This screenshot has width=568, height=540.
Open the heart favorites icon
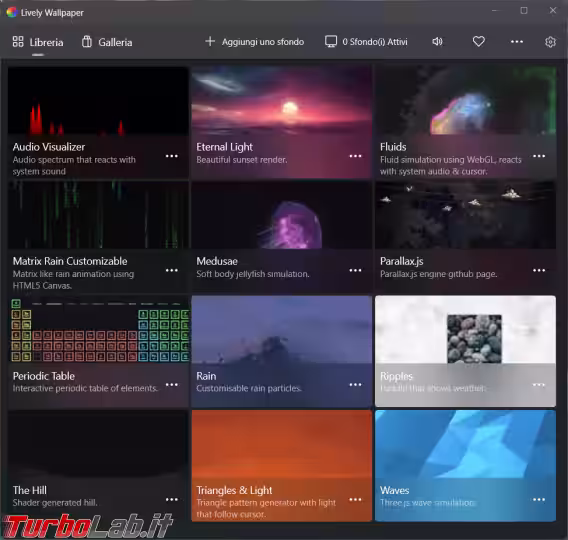[x=479, y=42]
